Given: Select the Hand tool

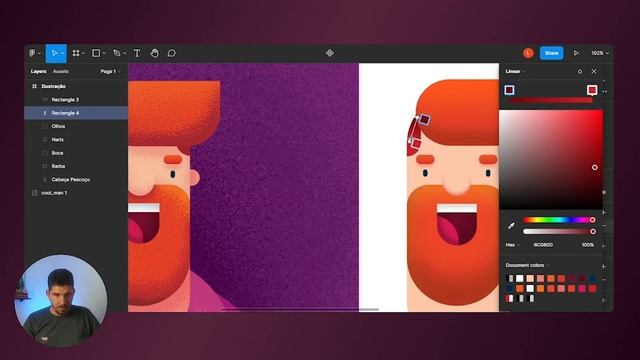Looking at the screenshot, I should pos(154,53).
